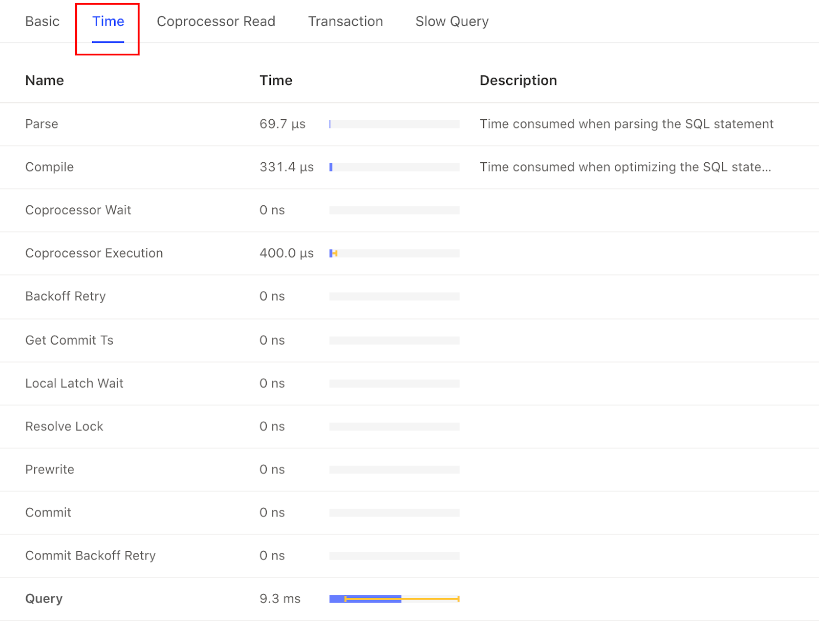Open the Coprocessor Read tab
This screenshot has width=819, height=644.
[215, 22]
